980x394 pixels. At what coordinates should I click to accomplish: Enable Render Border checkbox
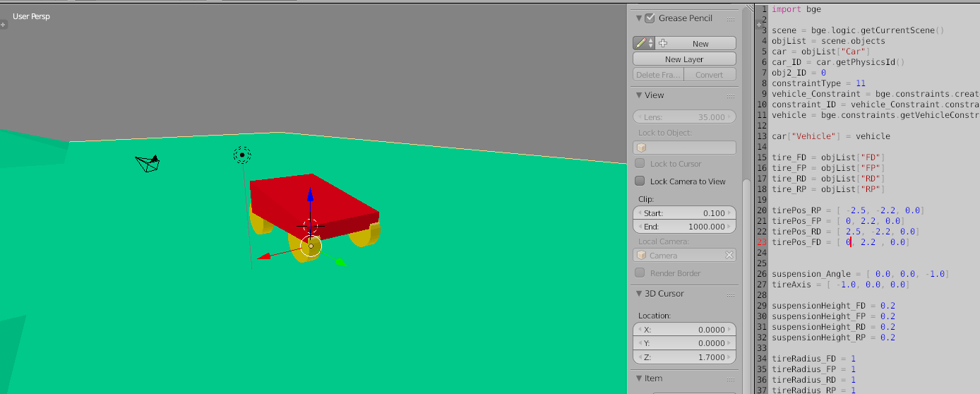click(x=640, y=273)
